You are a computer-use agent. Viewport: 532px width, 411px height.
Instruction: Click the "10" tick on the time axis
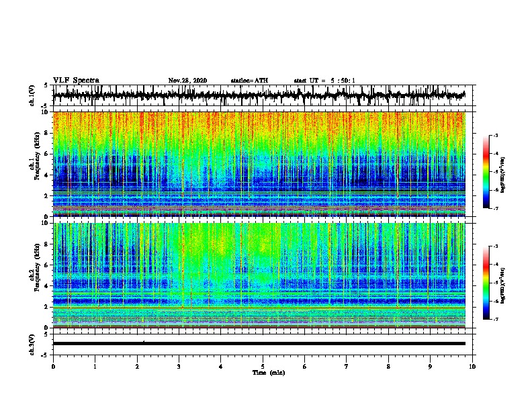[x=472, y=367]
